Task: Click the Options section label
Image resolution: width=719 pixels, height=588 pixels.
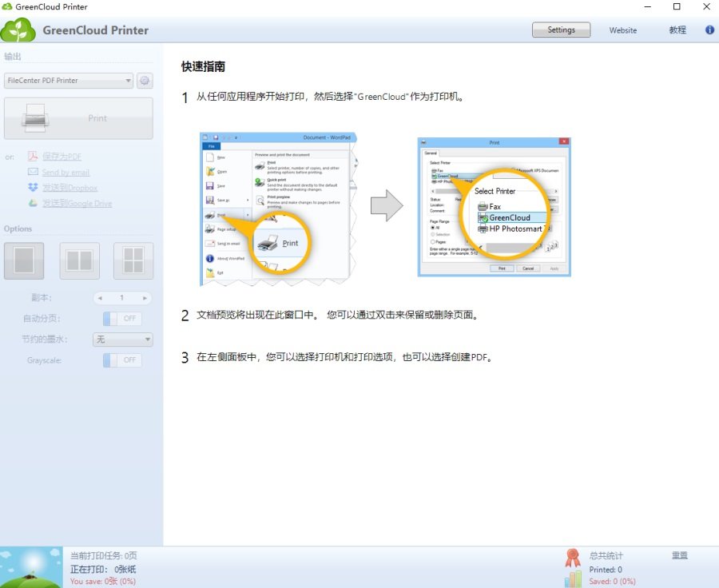Action: point(18,228)
